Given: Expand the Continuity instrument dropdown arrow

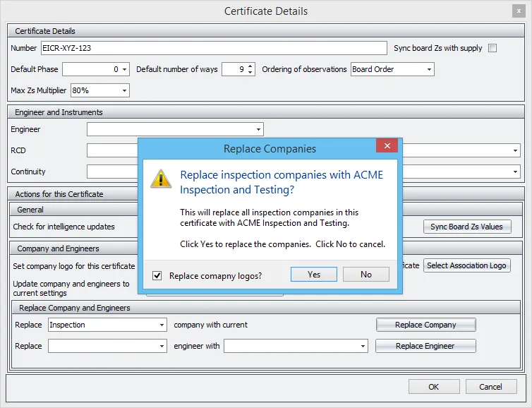Looking at the screenshot, I should tap(515, 172).
